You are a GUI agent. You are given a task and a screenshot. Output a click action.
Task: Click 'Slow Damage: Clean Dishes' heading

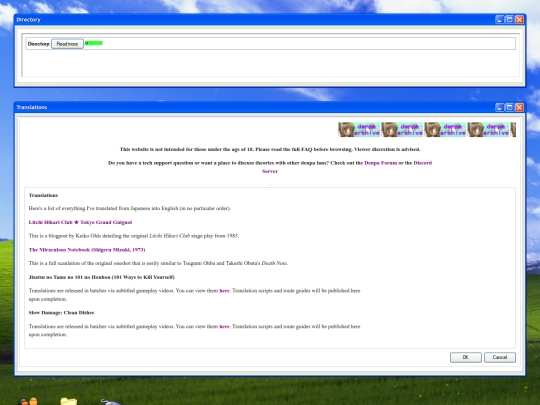click(61, 313)
